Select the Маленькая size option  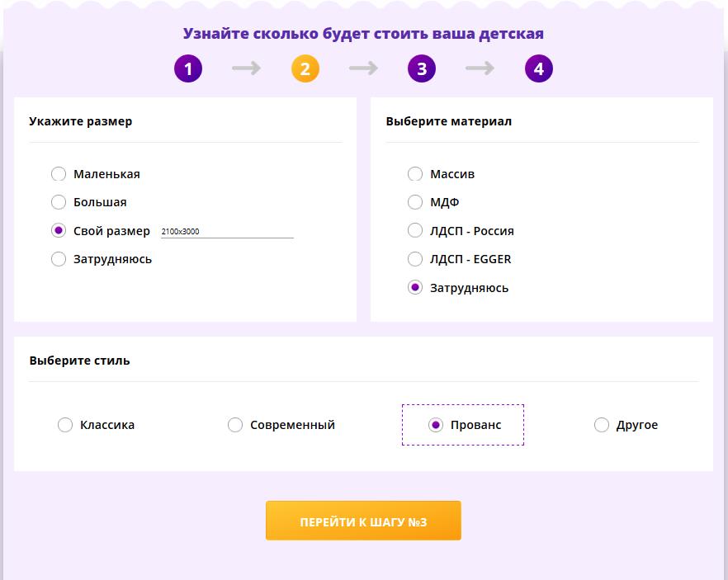tap(59, 174)
